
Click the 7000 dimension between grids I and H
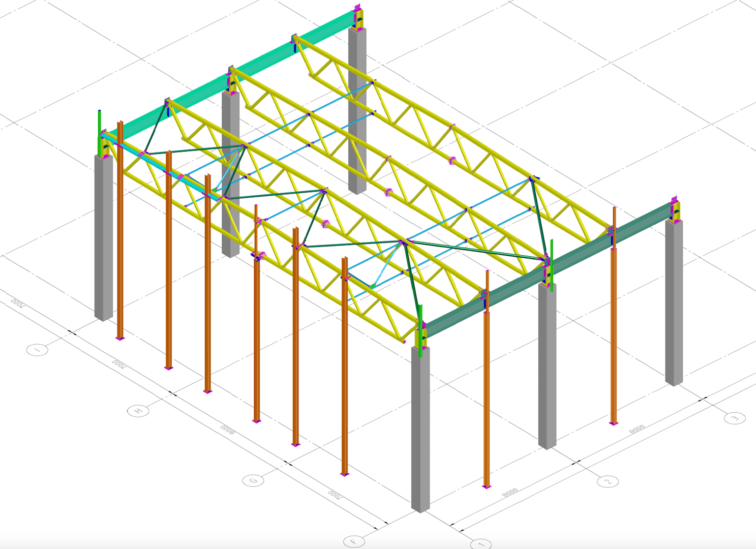(119, 363)
